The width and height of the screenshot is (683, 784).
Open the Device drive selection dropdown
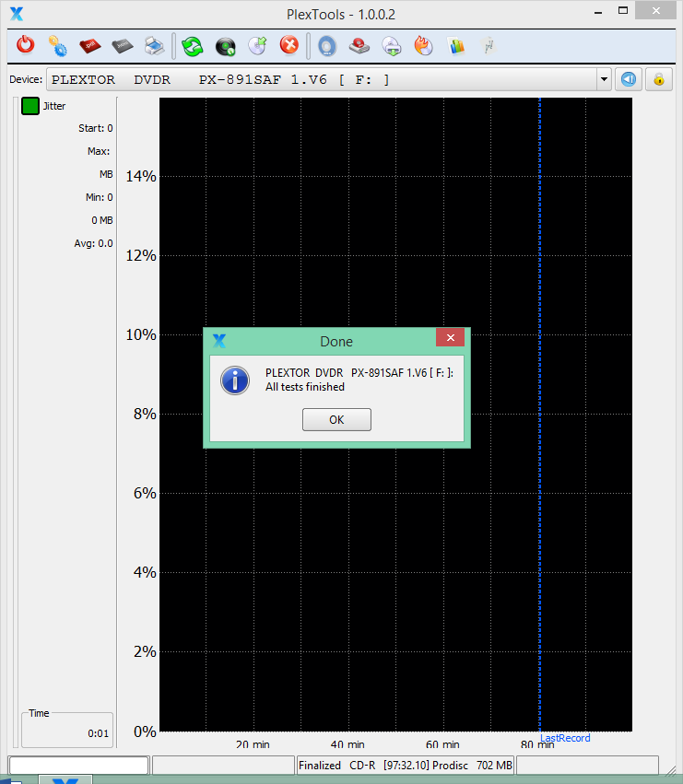coord(604,79)
